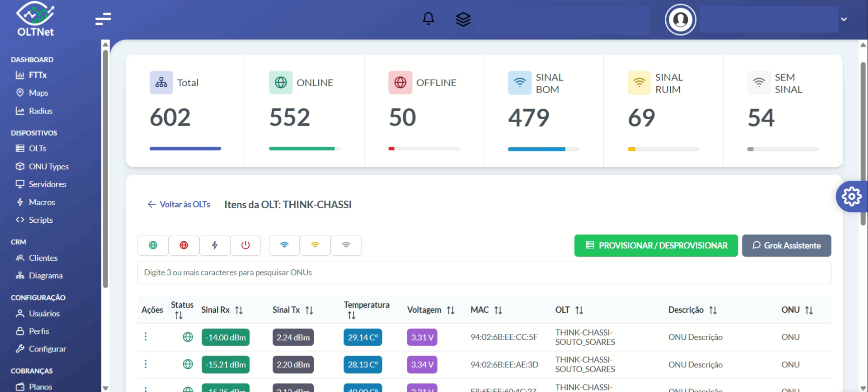Expand the user account dropdown arrow
Viewport: 868px width, 392px height.
[x=844, y=20]
